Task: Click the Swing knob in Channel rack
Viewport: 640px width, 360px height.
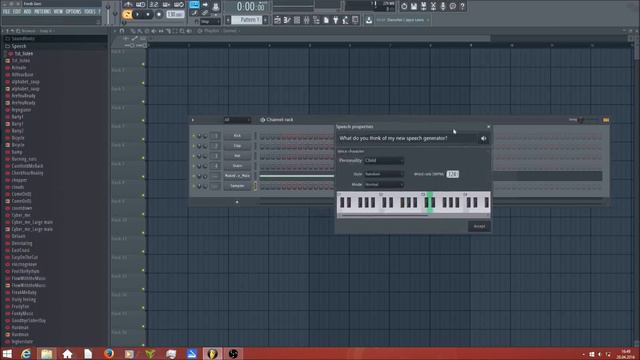Action: pos(581,120)
